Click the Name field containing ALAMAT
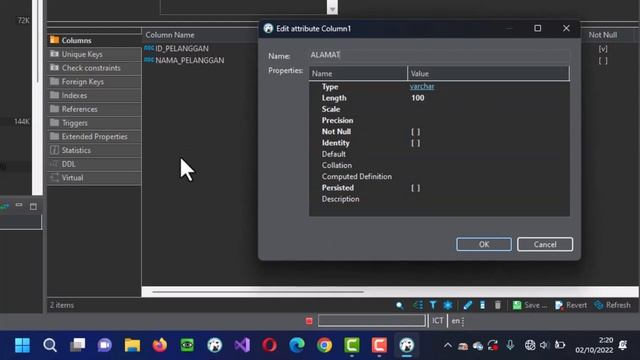Image resolution: width=640 pixels, height=360 pixels. pyautogui.click(x=439, y=55)
